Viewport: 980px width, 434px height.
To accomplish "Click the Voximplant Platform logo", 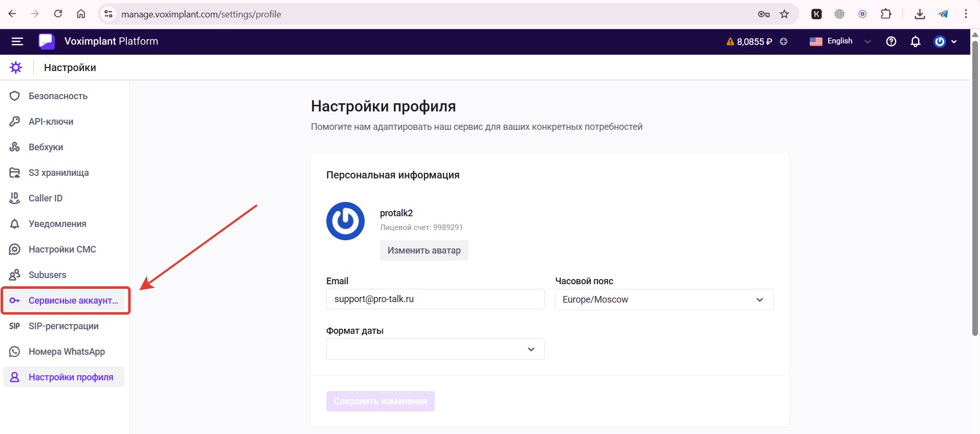I will point(47,41).
